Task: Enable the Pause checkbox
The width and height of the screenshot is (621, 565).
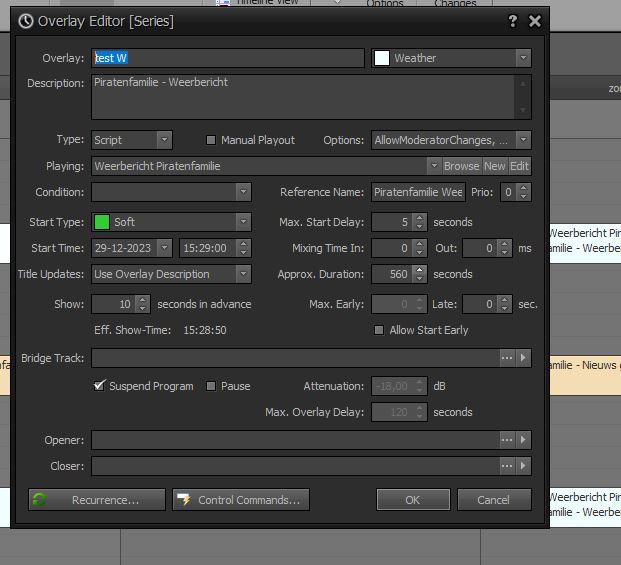Action: pos(211,386)
